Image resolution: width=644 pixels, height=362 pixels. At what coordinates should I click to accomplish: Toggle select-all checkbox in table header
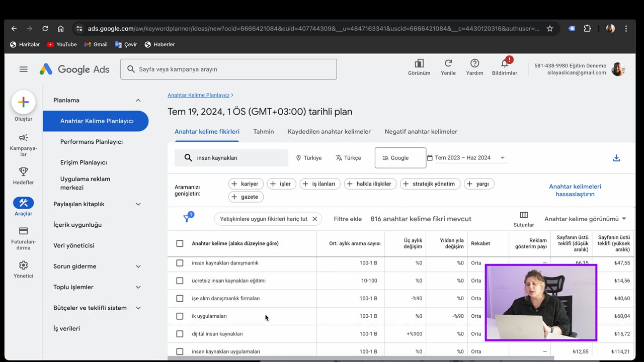point(180,243)
